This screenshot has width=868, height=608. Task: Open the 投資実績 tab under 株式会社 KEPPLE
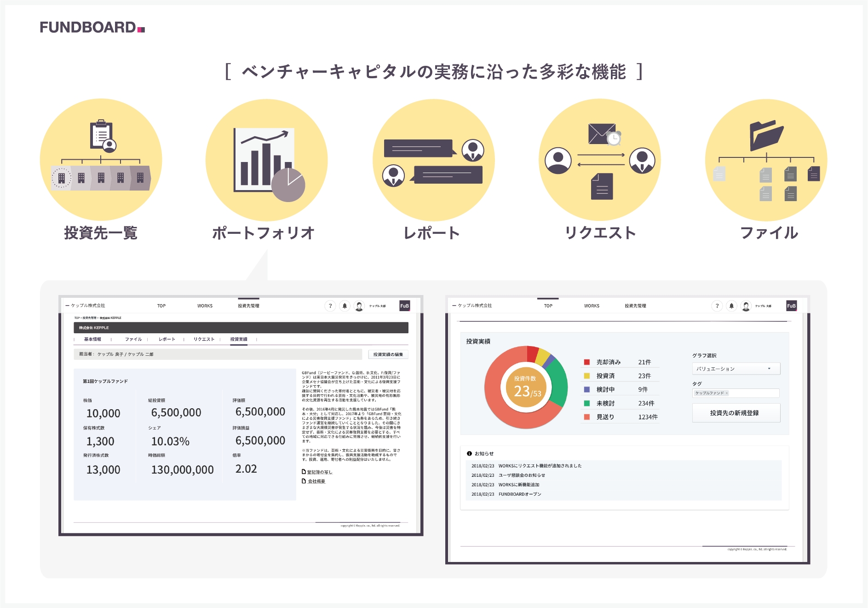click(239, 339)
